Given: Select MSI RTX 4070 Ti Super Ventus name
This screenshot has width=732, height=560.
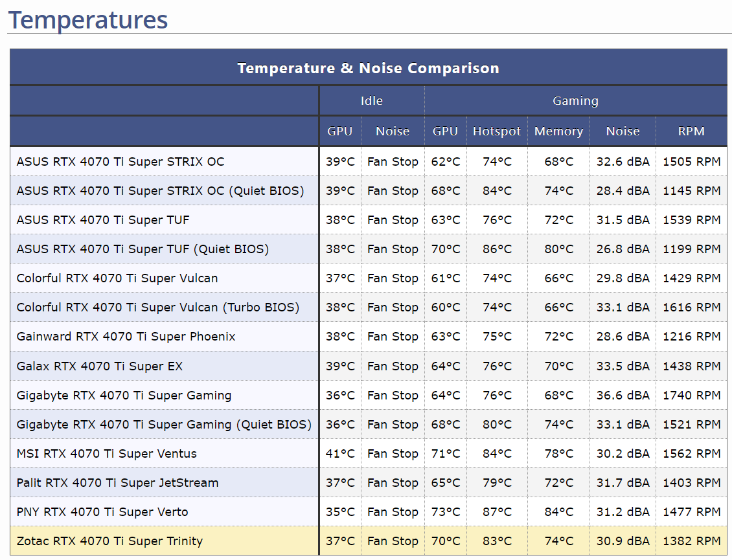Looking at the screenshot, I should point(106,454).
